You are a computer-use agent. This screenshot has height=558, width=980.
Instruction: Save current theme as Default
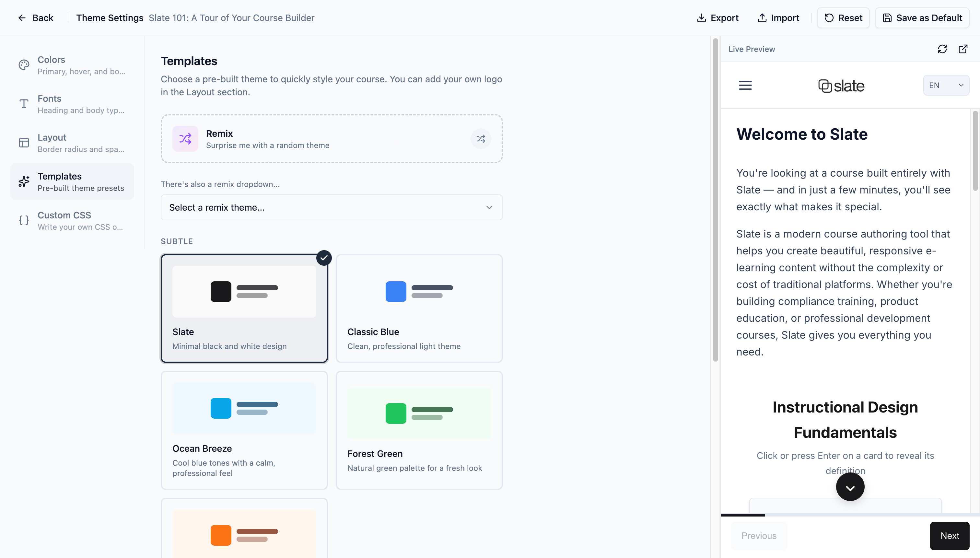(x=922, y=17)
